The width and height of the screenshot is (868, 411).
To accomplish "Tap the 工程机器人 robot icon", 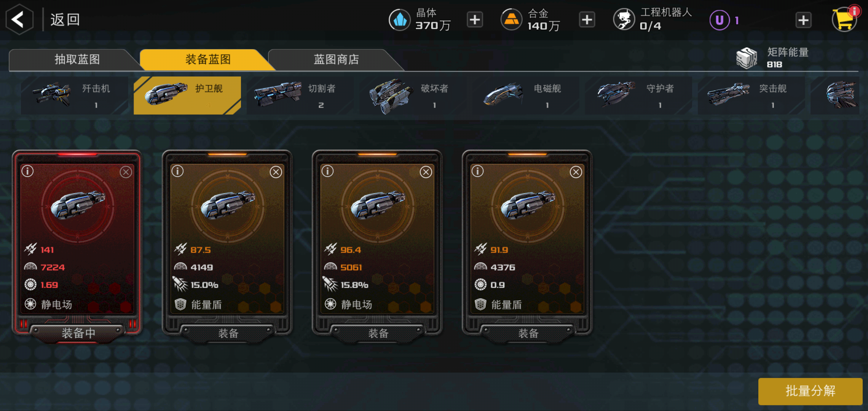I will pyautogui.click(x=624, y=19).
